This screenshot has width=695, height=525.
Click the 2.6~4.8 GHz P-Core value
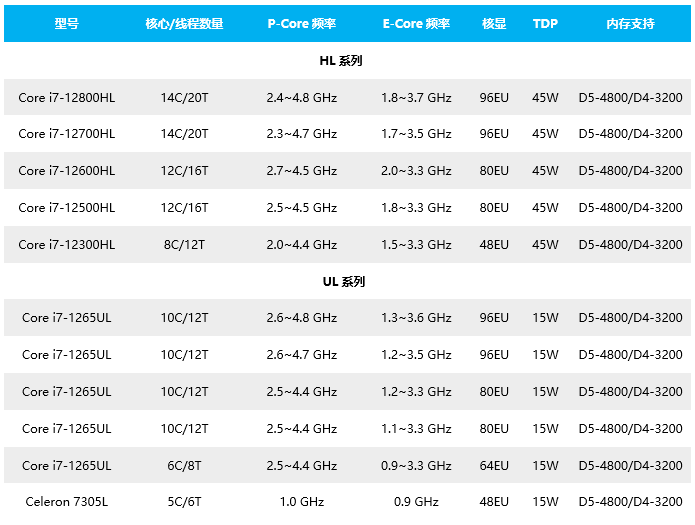(301, 317)
